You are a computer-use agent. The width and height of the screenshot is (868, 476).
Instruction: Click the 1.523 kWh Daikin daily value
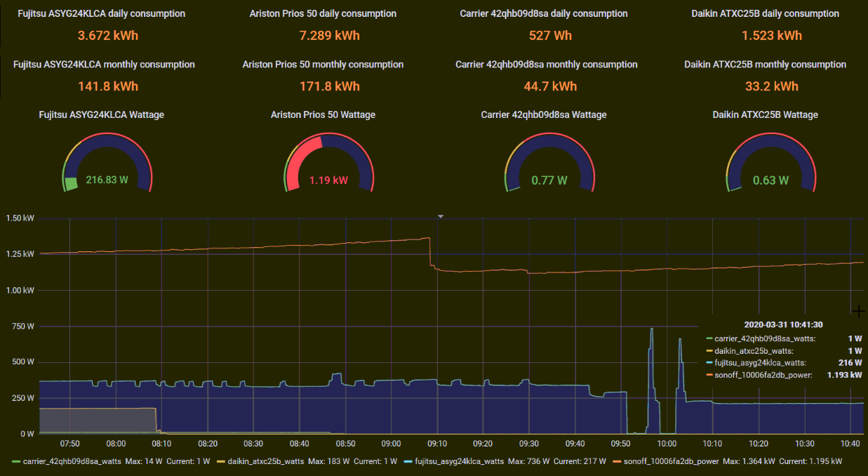[771, 36]
